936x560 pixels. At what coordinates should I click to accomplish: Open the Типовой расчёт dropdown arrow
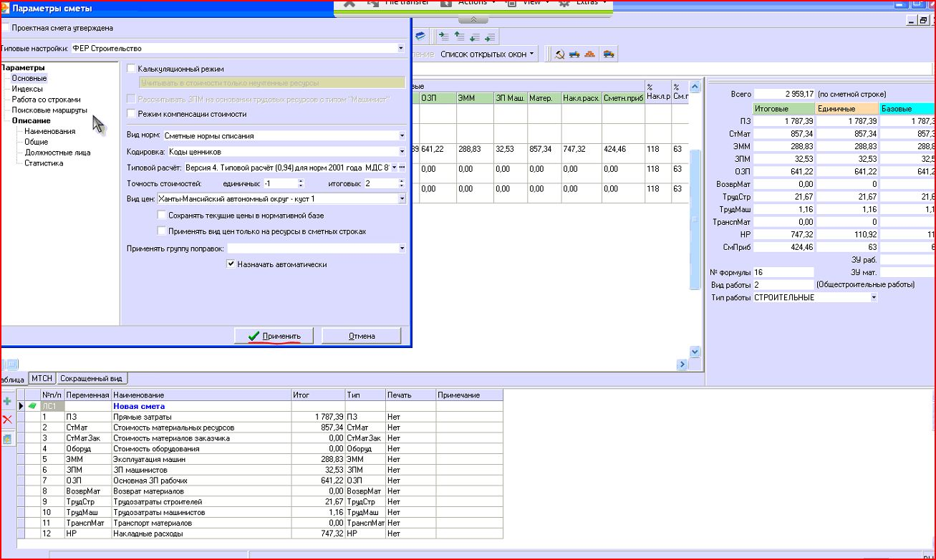click(x=394, y=167)
